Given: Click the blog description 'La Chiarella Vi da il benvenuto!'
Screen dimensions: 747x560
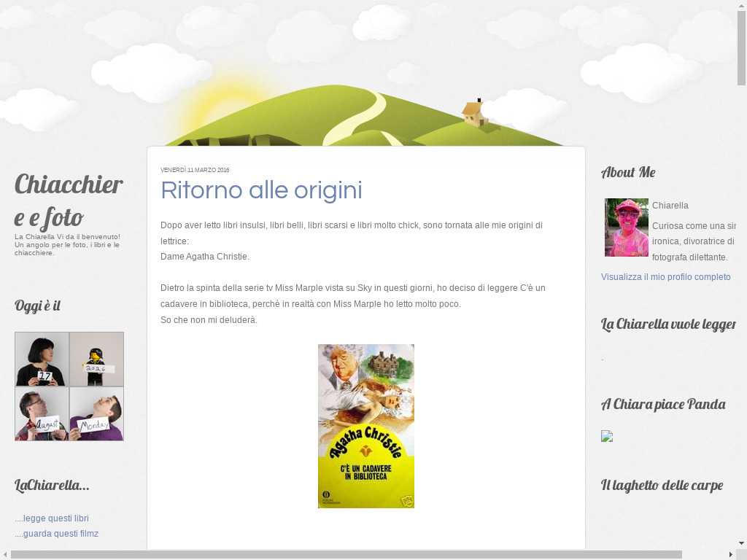Looking at the screenshot, I should pos(67,237).
